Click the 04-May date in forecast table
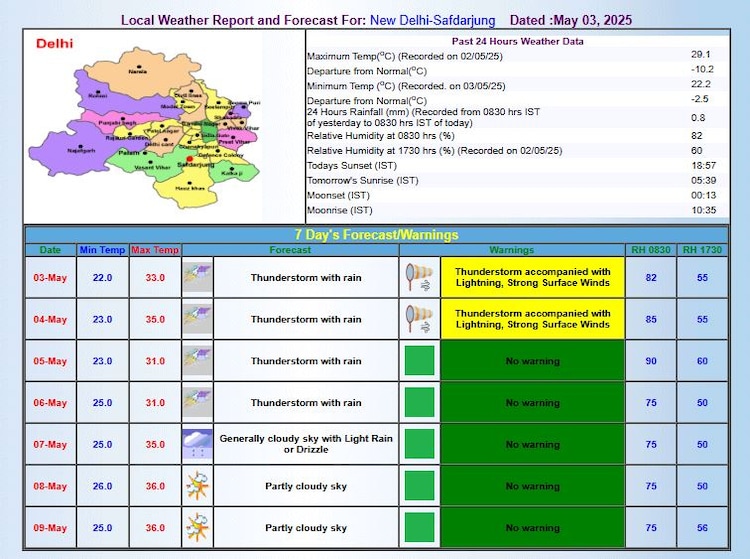Screen dimensions: 750x559 coord(50,319)
